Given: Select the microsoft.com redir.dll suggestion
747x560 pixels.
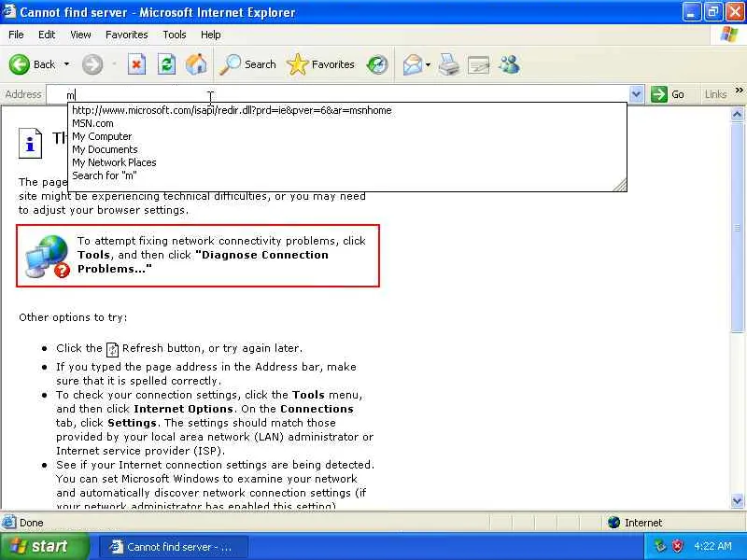Looking at the screenshot, I should [x=347, y=110].
